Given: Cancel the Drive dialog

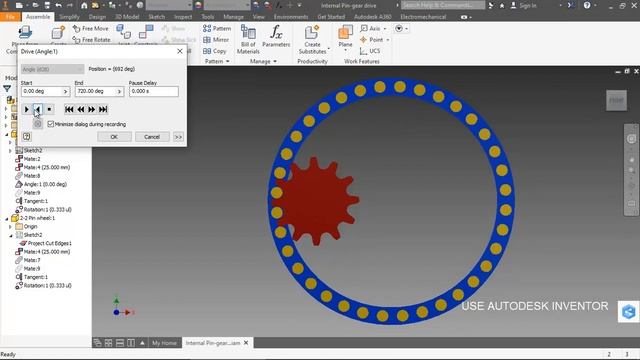Looking at the screenshot, I should coord(152,137).
